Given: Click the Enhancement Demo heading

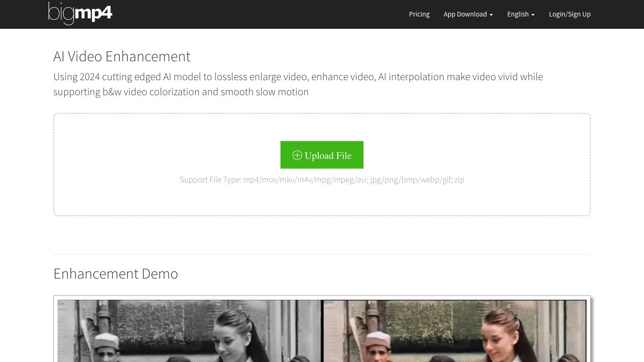Looking at the screenshot, I should pyautogui.click(x=116, y=273).
